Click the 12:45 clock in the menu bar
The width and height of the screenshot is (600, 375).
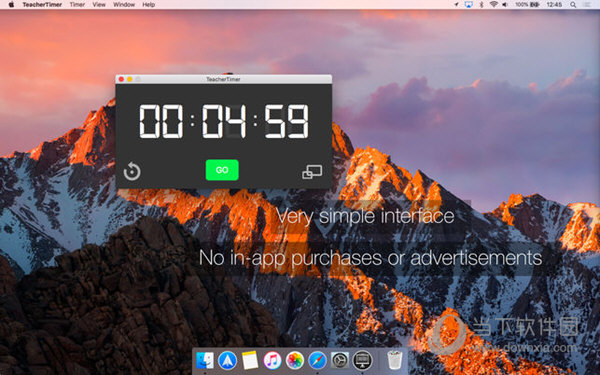pos(554,5)
